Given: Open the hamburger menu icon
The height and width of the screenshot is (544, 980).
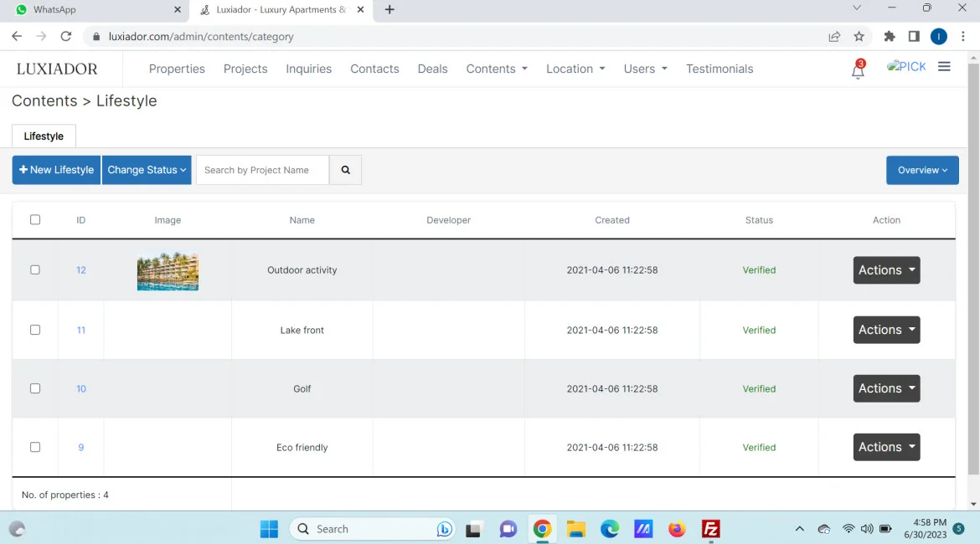Looking at the screenshot, I should pos(944,67).
